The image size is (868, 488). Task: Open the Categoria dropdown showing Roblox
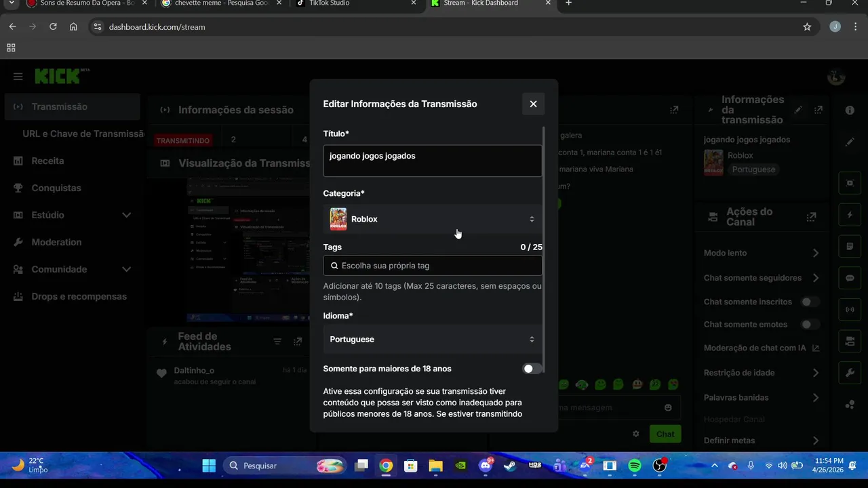(433, 219)
